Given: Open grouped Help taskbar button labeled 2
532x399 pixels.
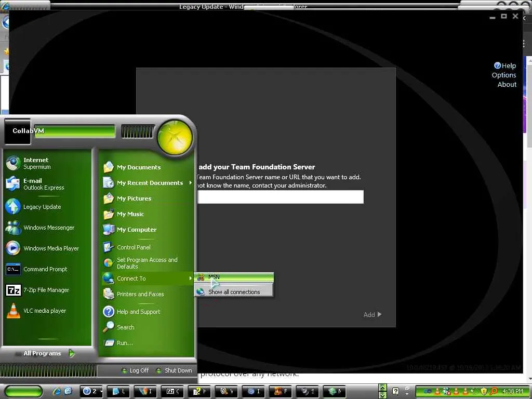Looking at the screenshot, I should tap(92, 391).
